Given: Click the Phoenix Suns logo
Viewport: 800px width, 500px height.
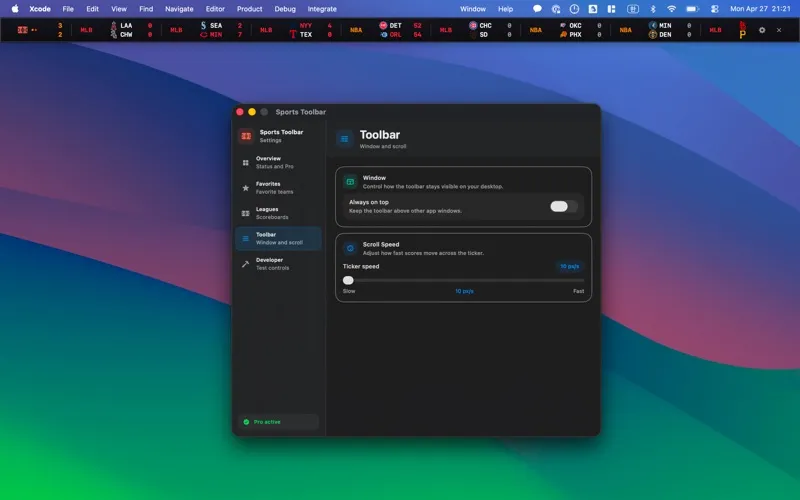Looking at the screenshot, I should (x=563, y=35).
